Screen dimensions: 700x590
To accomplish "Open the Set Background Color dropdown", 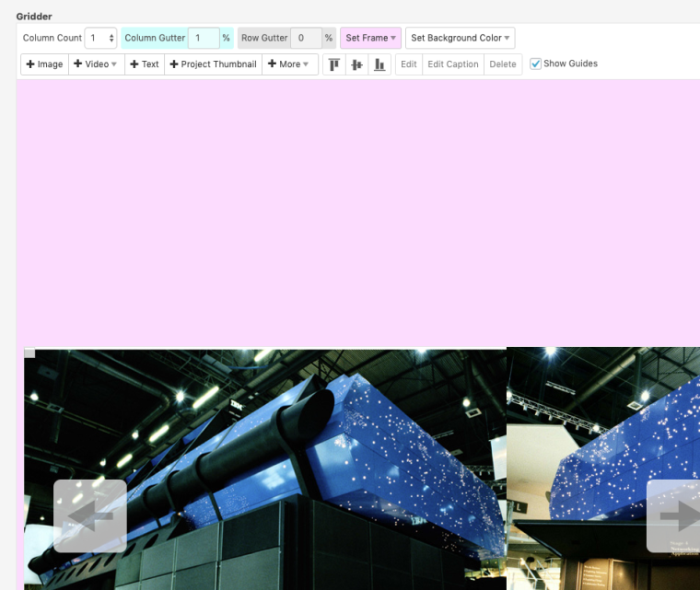I will click(460, 38).
